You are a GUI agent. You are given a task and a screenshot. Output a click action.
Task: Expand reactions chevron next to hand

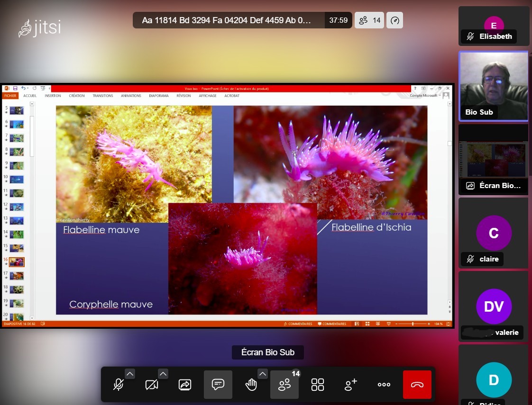pos(263,374)
